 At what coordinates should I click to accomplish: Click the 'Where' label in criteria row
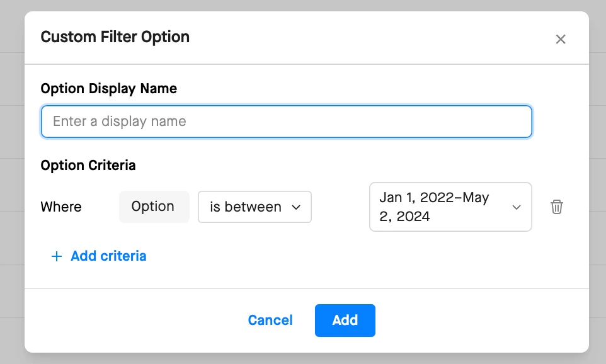click(x=61, y=207)
